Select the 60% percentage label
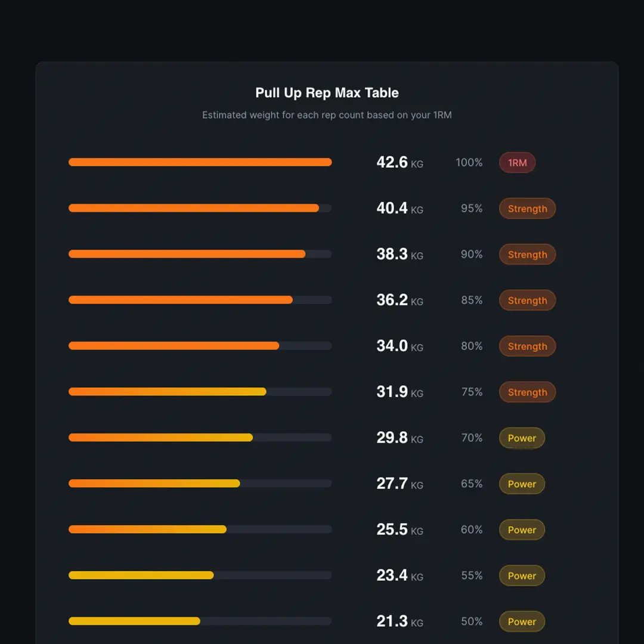 pyautogui.click(x=471, y=530)
